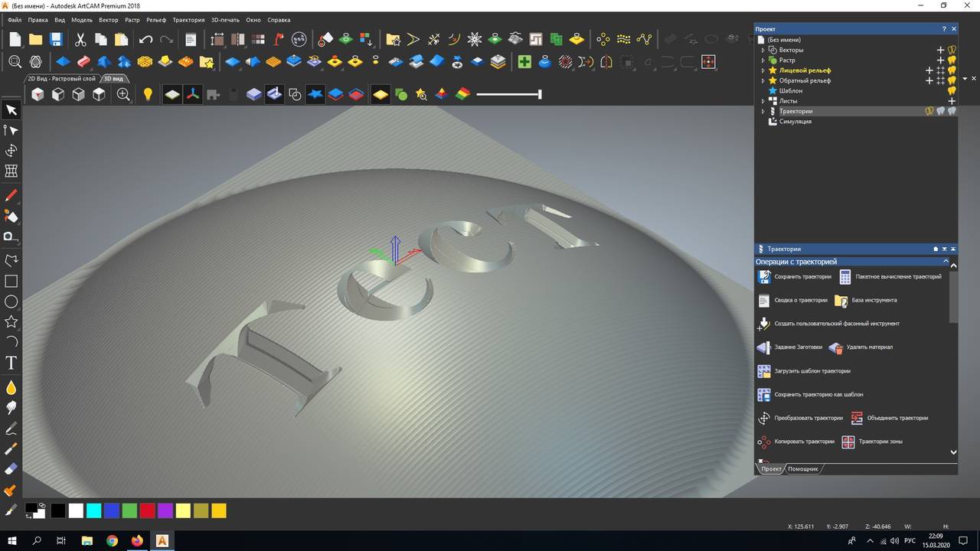Open the Траектория menu
This screenshot has width=980, height=551.
(x=188, y=20)
